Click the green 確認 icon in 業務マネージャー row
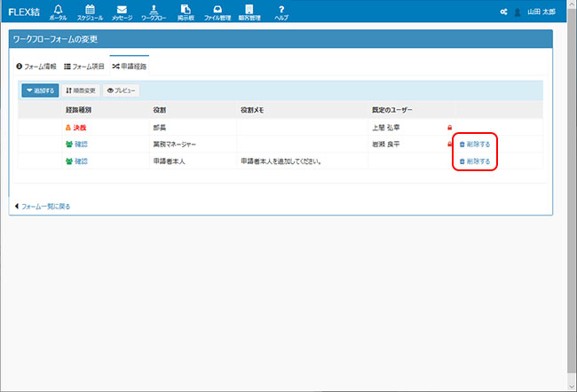The width and height of the screenshot is (577, 392). pos(69,145)
